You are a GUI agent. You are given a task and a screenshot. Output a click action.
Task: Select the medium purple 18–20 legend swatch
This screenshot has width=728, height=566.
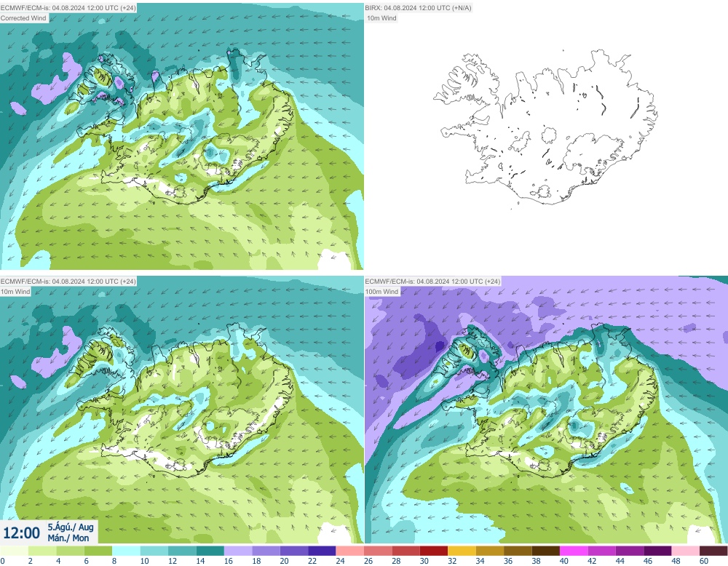click(266, 551)
